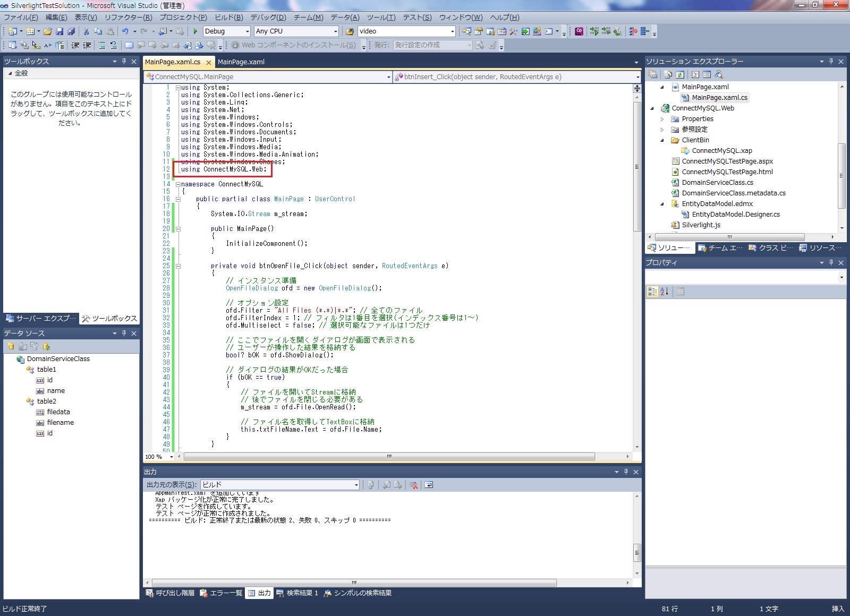850x616 pixels.
Task: Expand the 参照設定 references node
Action: (x=662, y=130)
